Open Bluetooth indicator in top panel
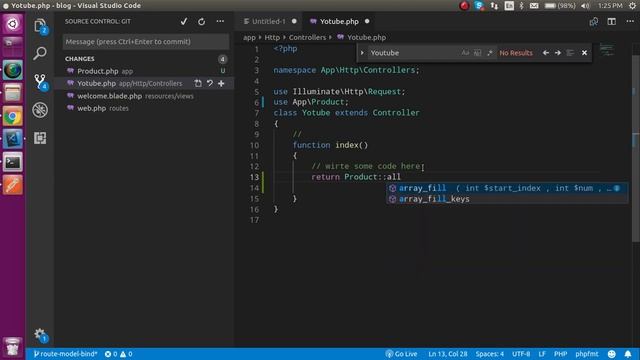Viewport: 640px width, 360px height. tap(521, 6)
